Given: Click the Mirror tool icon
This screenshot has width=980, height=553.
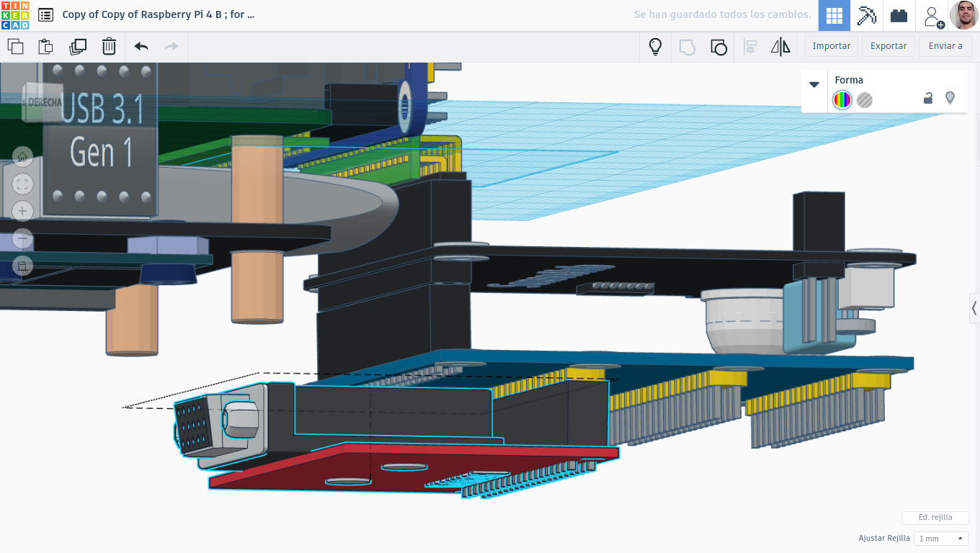Looking at the screenshot, I should [x=780, y=47].
